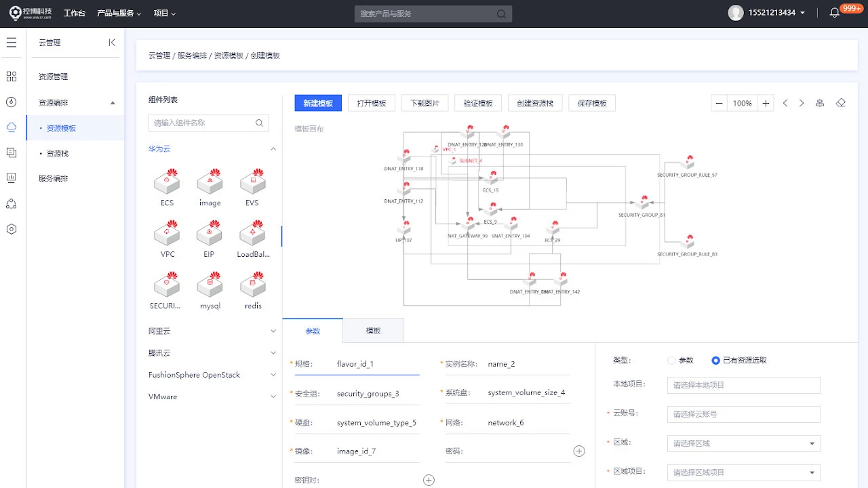Click the EVS component icon
The image size is (868, 488).
252,182
